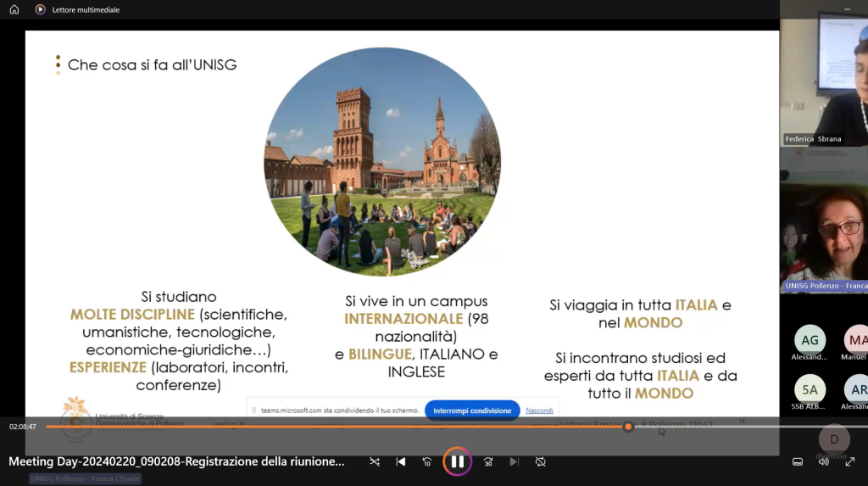Skip forward 30 seconds
The image size is (868, 486).
click(x=488, y=461)
